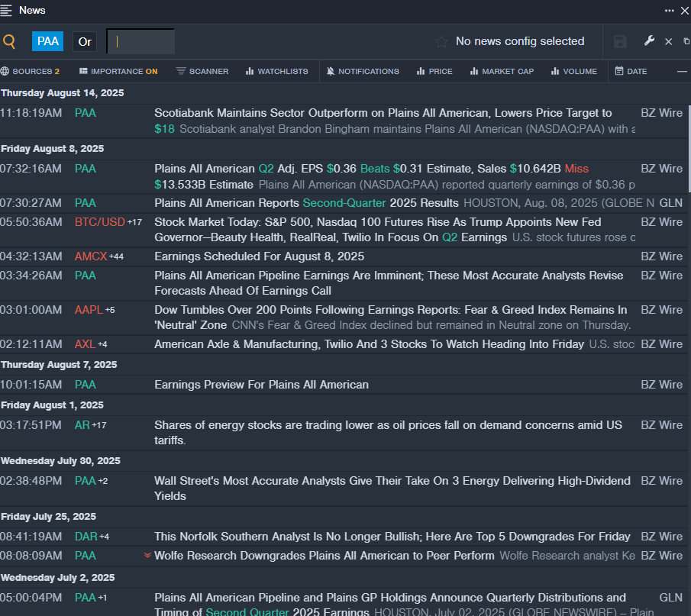Click the ticker search input field
Image resolution: width=691 pixels, height=616 pixels.
pyautogui.click(x=140, y=41)
